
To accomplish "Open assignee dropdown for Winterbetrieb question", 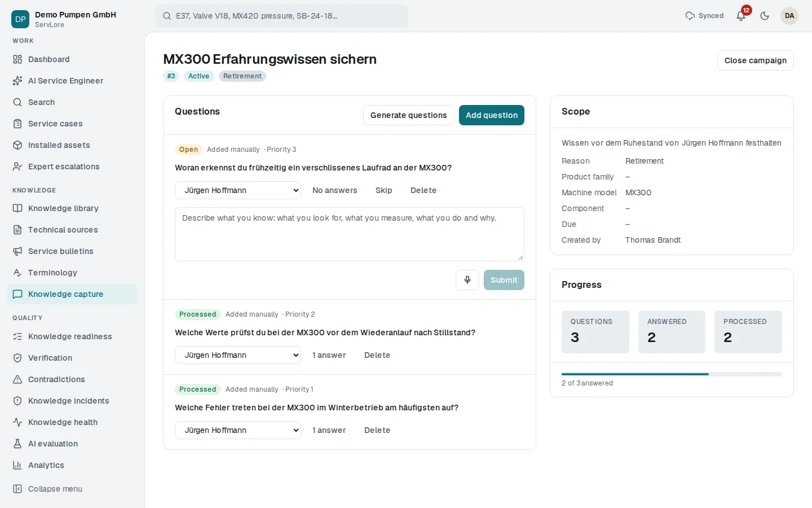I will pyautogui.click(x=238, y=430).
